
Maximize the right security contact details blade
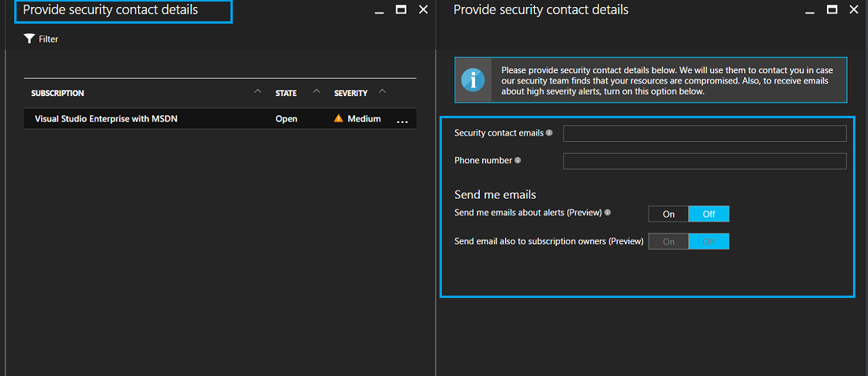(x=832, y=9)
